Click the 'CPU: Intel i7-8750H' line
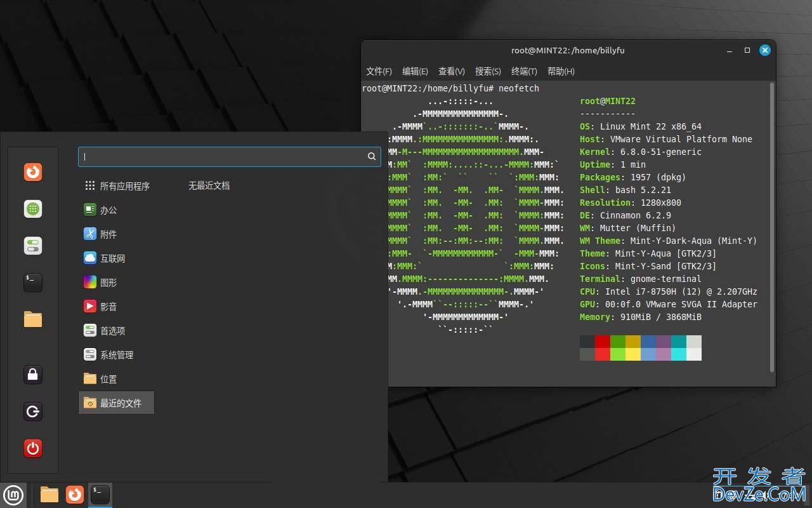Image resolution: width=812 pixels, height=508 pixels. [669, 291]
